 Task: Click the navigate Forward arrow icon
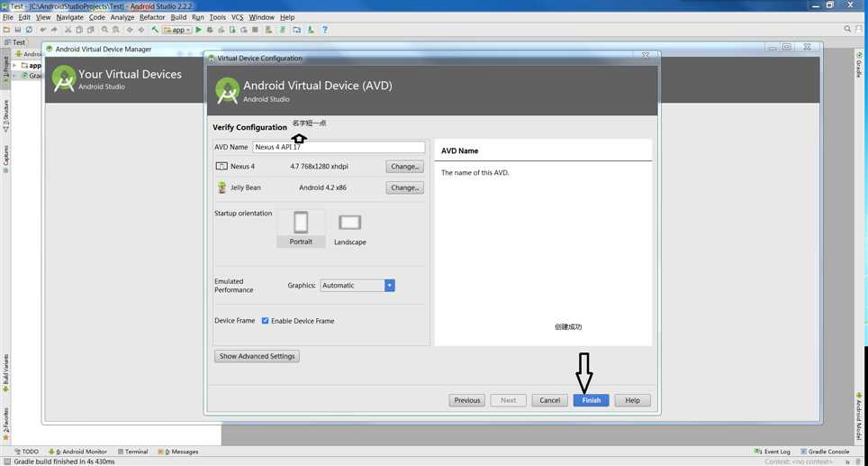point(141,30)
